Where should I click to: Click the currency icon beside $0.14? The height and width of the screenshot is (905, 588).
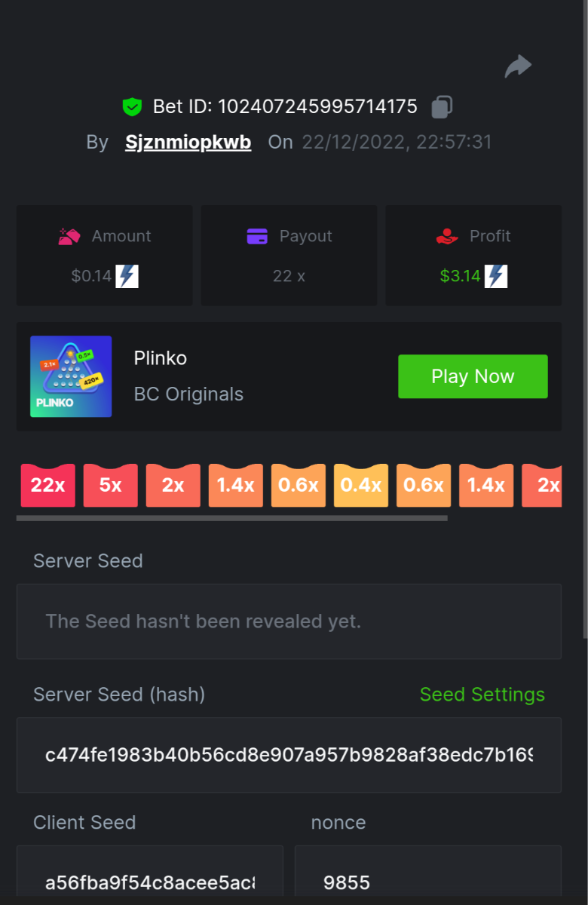pyautogui.click(x=127, y=276)
